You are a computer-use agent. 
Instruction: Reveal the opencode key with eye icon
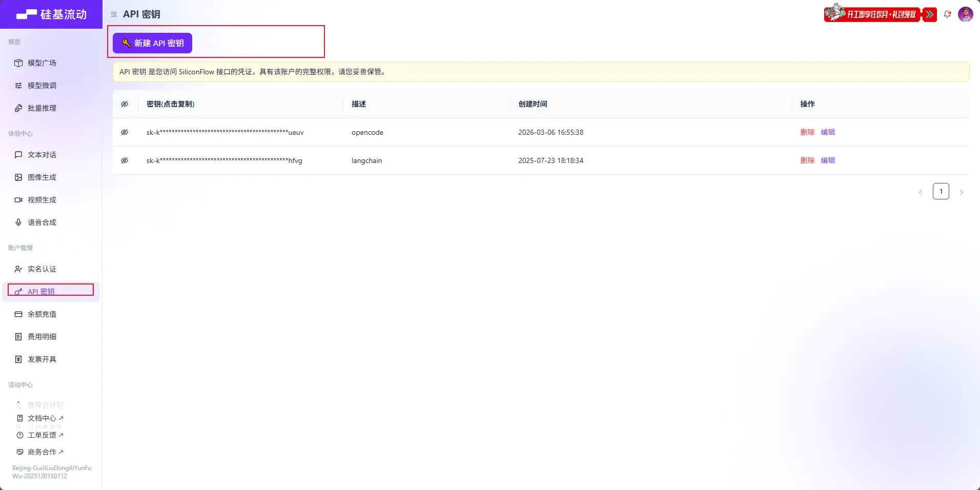coord(125,132)
